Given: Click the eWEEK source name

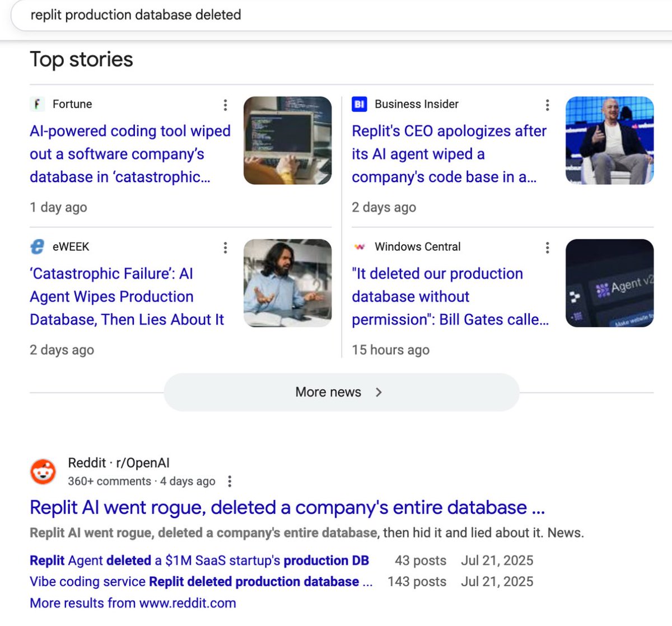Looking at the screenshot, I should pos(71,246).
